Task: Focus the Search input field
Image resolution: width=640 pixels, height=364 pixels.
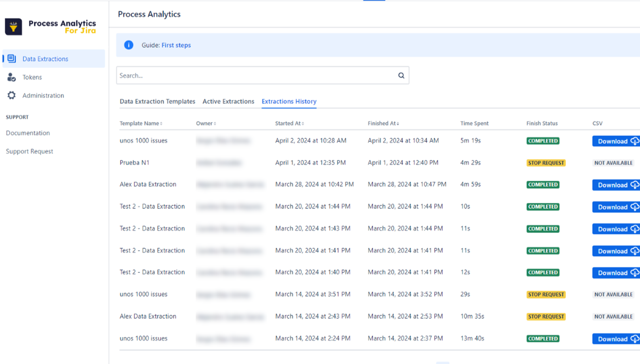Action: click(x=256, y=76)
